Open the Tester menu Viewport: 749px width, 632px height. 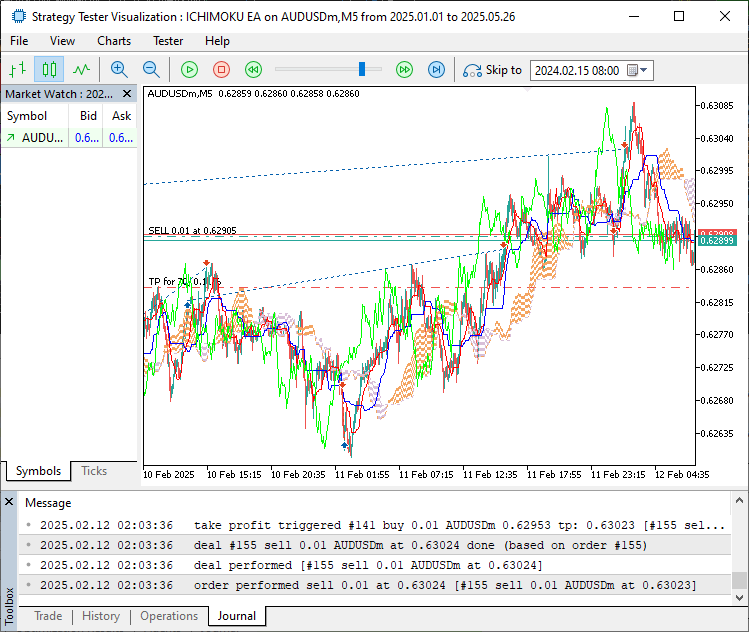167,41
